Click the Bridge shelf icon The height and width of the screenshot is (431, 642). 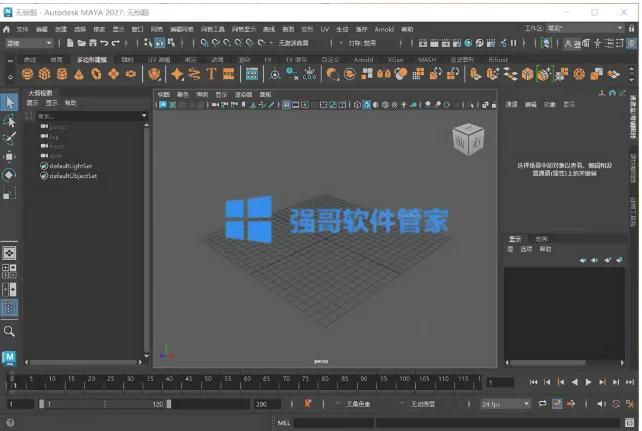pyautogui.click(x=511, y=74)
